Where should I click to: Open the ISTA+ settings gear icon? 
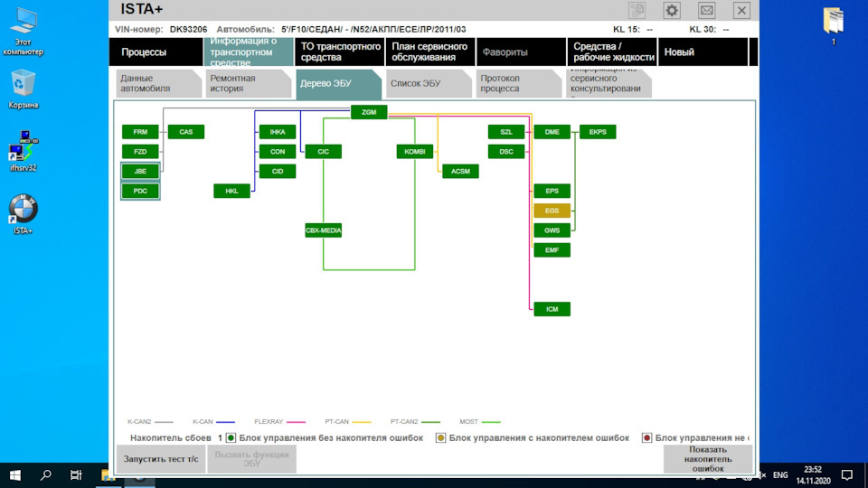click(x=672, y=10)
